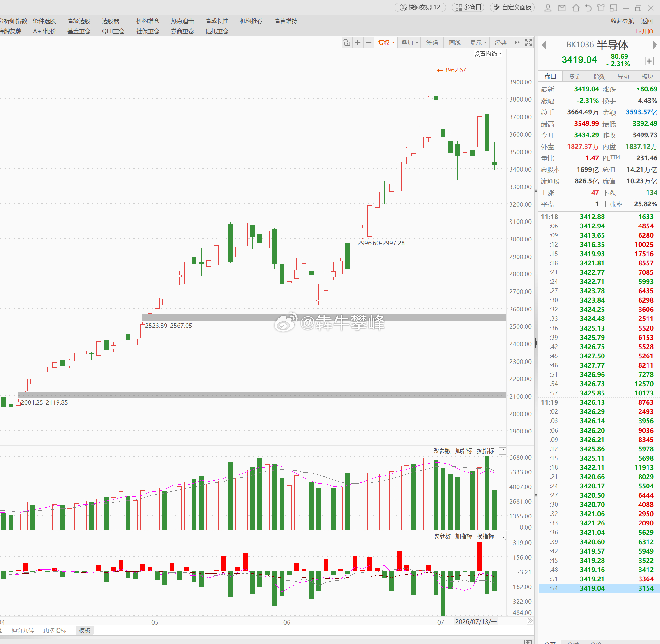
Task: Click 收起导航 to collapse navigation
Action: (x=622, y=21)
